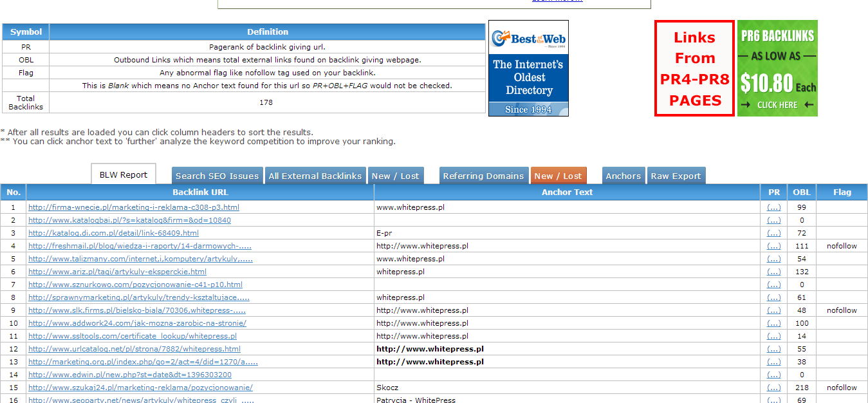Screen dimensions: 868x403
Task: Open marketing.org.pl index.php backlink URL
Action: tap(143, 362)
